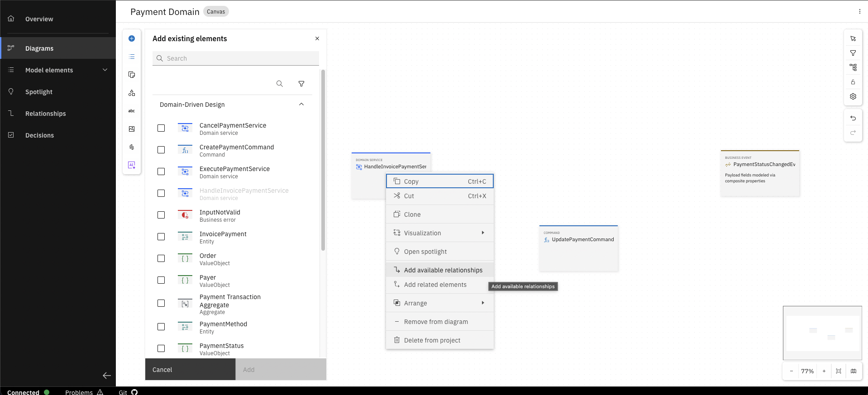Viewport: 868px width, 395px height.
Task: Expand the Model elements chevron
Action: click(x=105, y=70)
